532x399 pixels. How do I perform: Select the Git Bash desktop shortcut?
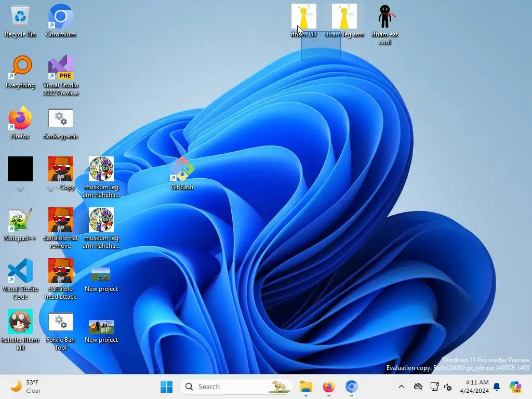coord(182,174)
